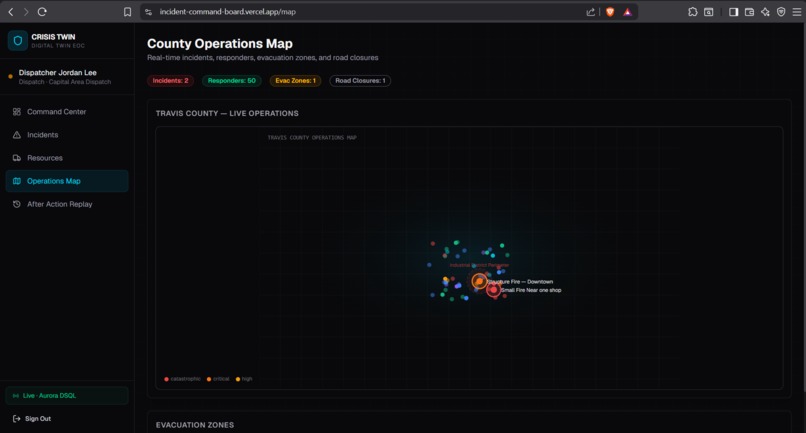Viewport: 806px width, 433px height.
Task: Click the Industrial District Perimeter zone label
Action: (x=479, y=265)
